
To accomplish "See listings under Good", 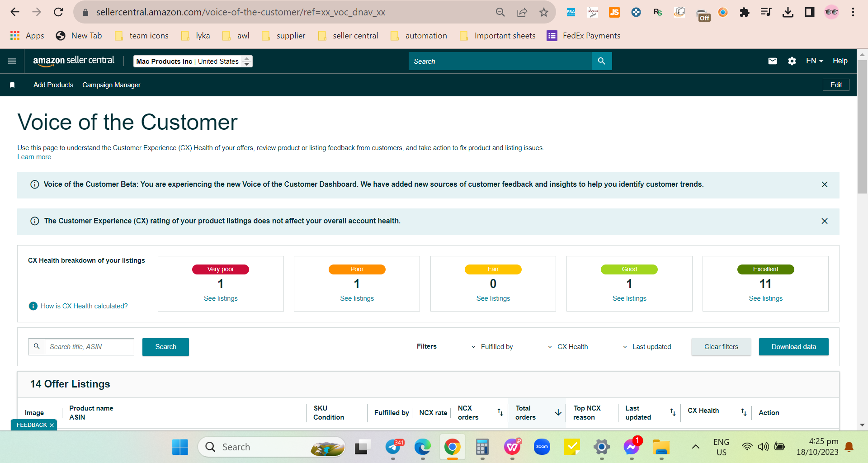I will (629, 298).
